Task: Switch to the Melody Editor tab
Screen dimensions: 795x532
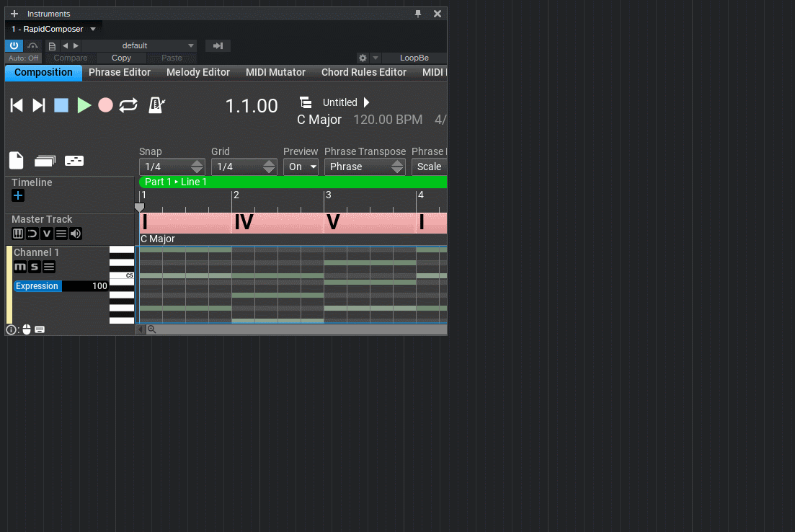Action: click(x=198, y=73)
